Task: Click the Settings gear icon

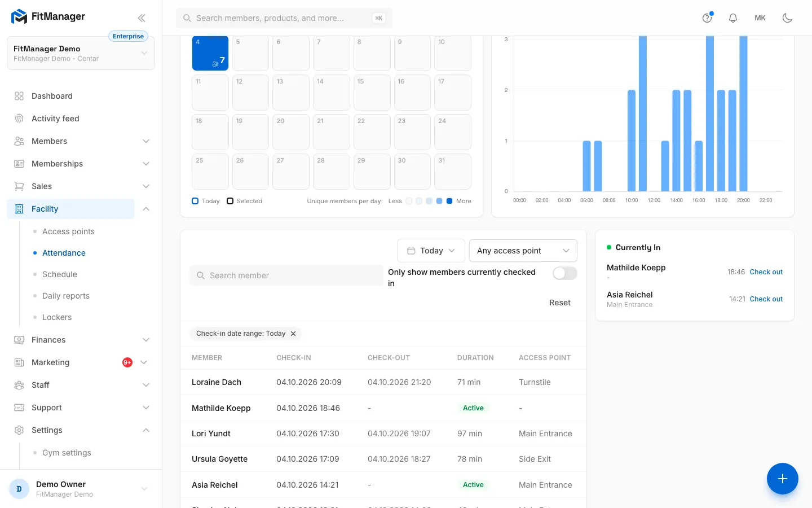Action: pos(19,430)
